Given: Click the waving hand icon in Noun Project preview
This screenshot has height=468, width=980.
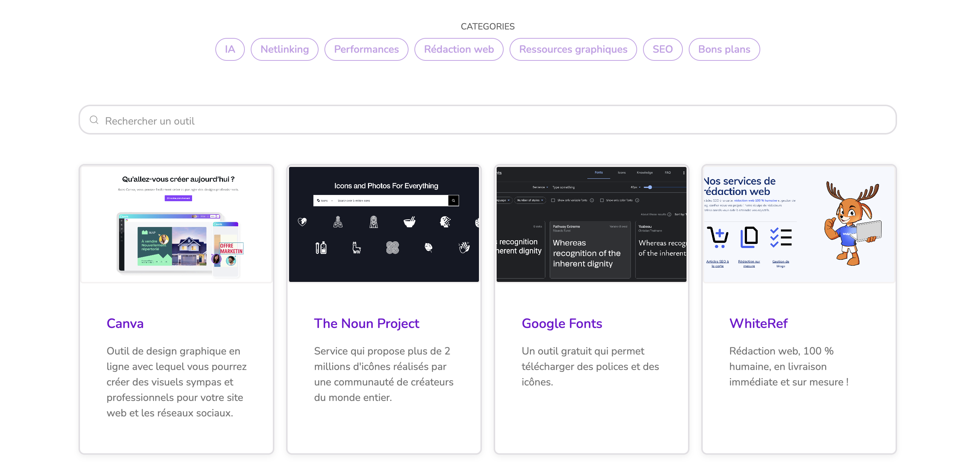Looking at the screenshot, I should click(x=464, y=248).
